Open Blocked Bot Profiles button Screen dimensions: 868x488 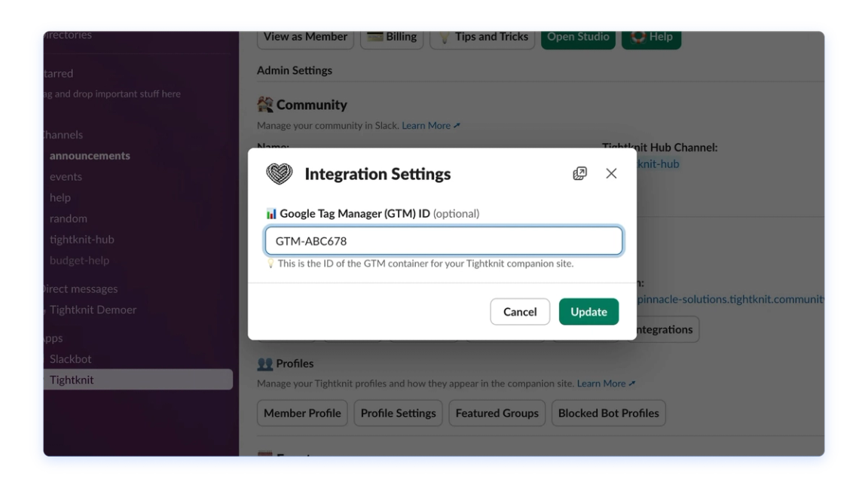[x=608, y=413]
